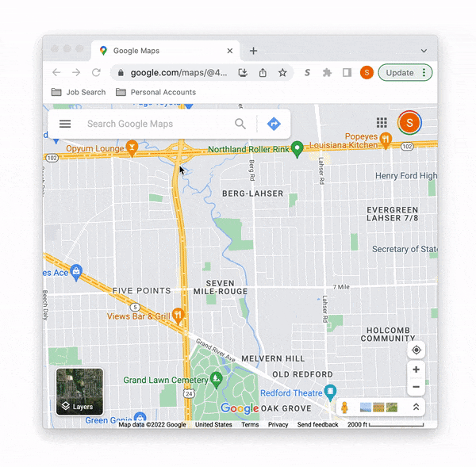Click the address bar URL

click(x=178, y=73)
